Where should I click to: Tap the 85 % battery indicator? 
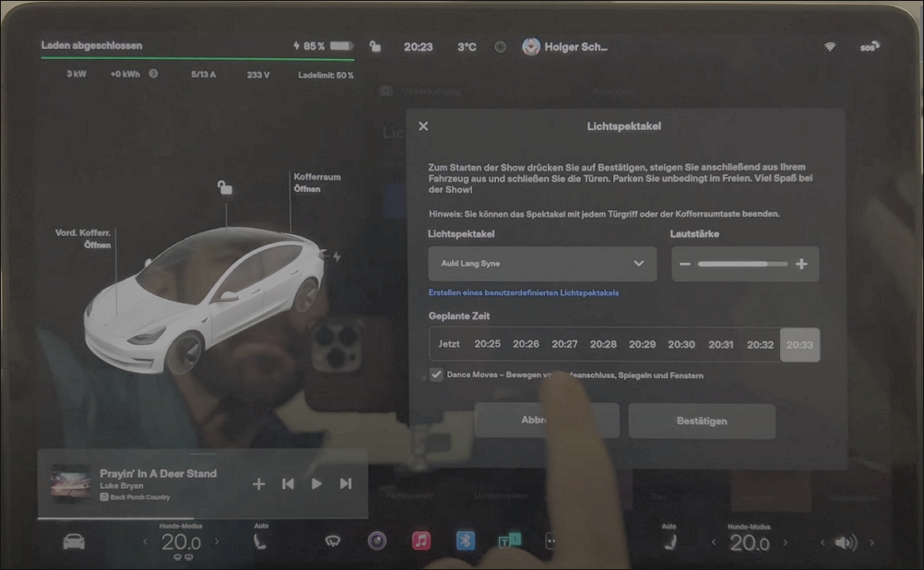(x=323, y=46)
